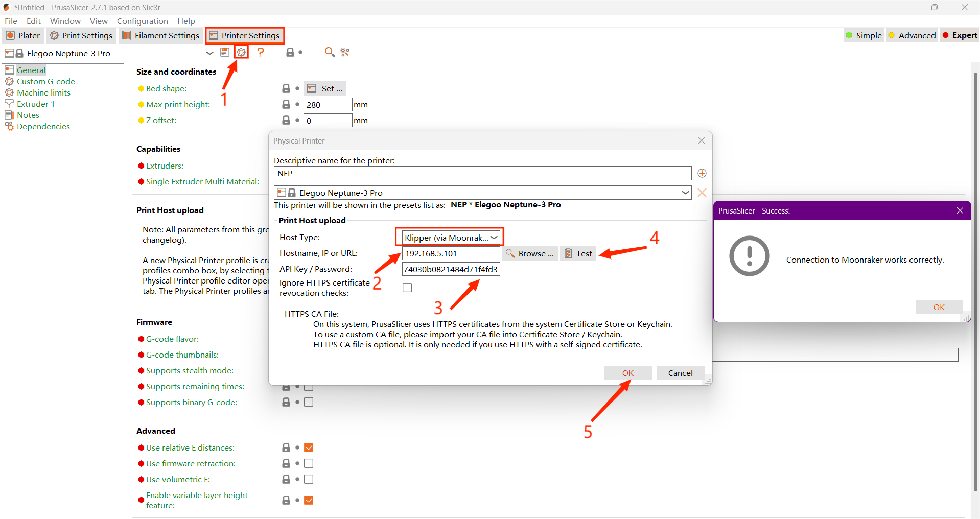This screenshot has height=519, width=980.
Task: Click the save preset icon in the toolbar
Action: [225, 52]
